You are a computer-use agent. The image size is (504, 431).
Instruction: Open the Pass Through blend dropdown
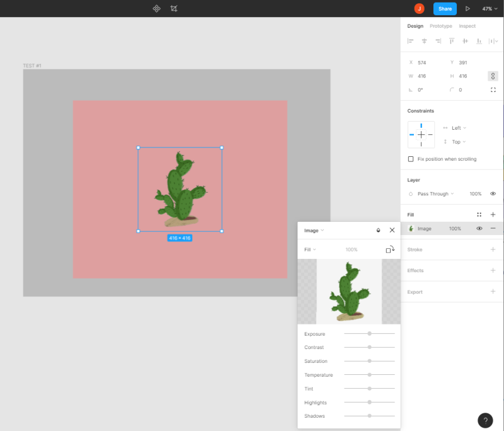click(435, 194)
